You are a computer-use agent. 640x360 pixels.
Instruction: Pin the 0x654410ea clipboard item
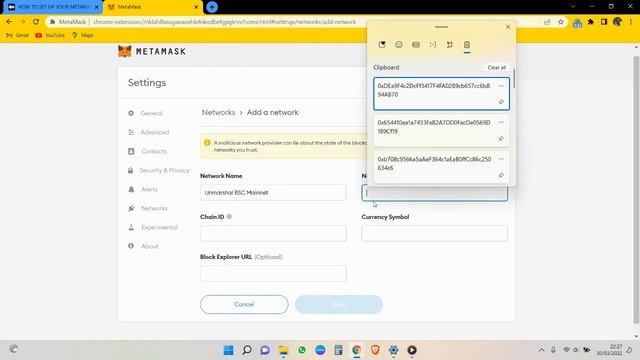coord(501,139)
